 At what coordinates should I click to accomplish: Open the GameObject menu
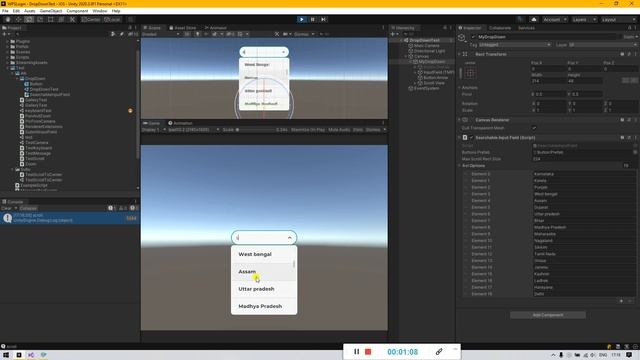[51, 11]
